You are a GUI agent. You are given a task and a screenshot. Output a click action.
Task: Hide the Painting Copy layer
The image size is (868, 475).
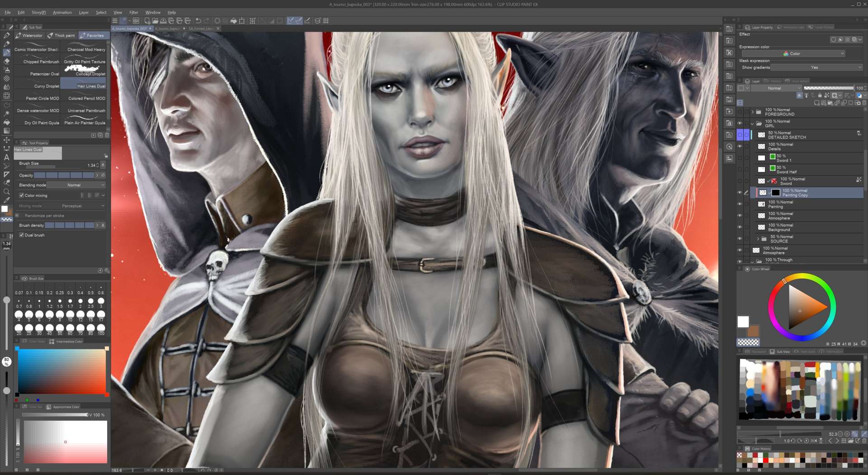740,193
